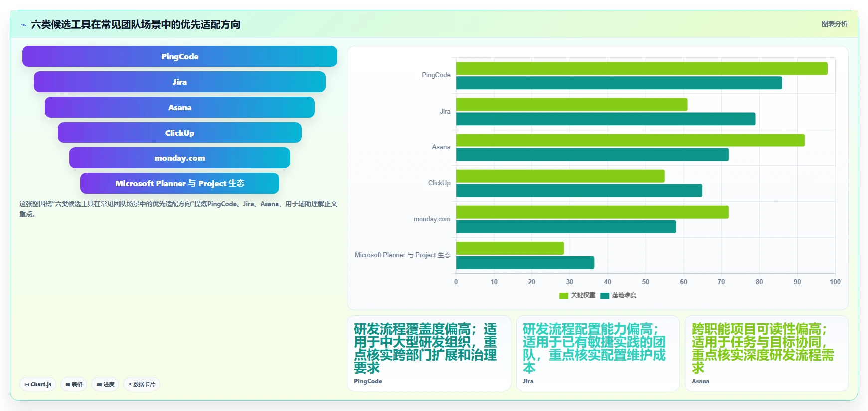Select the Microsoft Planner 与 Project 生态 funnel bar

coord(179,183)
